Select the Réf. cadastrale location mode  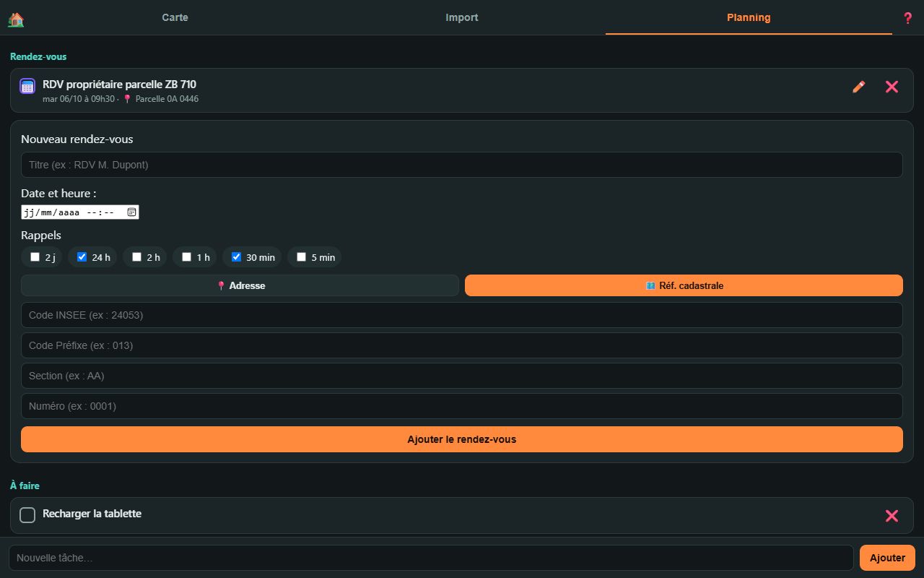tap(684, 285)
